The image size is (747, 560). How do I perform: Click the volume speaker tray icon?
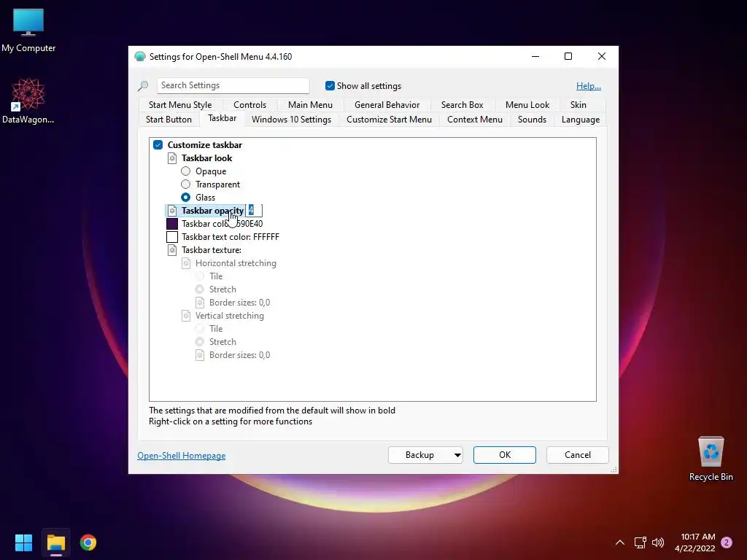[x=658, y=542]
